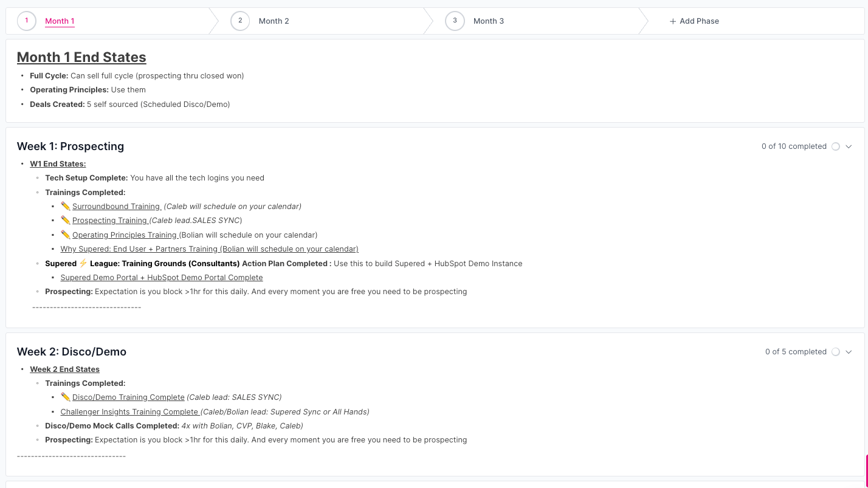The height and width of the screenshot is (488, 868).
Task: Click pencil icon beside Disco/Demo Training Complete
Action: [66, 397]
